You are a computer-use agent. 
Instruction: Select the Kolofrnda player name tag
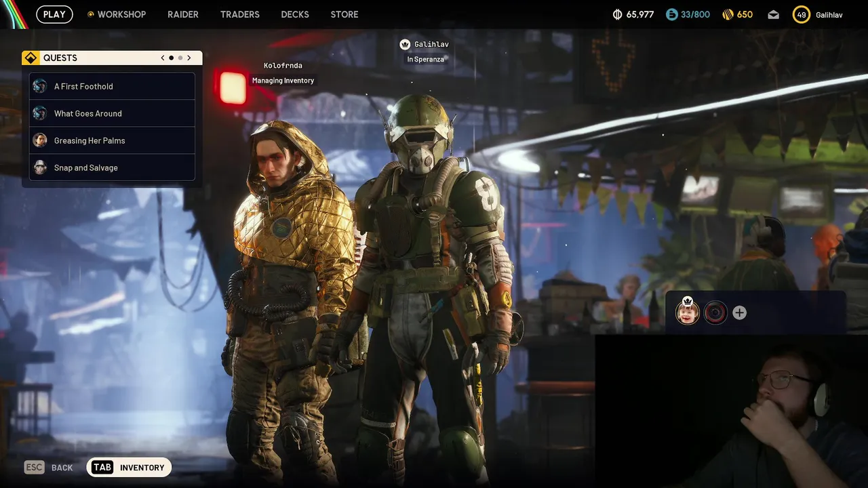283,66
